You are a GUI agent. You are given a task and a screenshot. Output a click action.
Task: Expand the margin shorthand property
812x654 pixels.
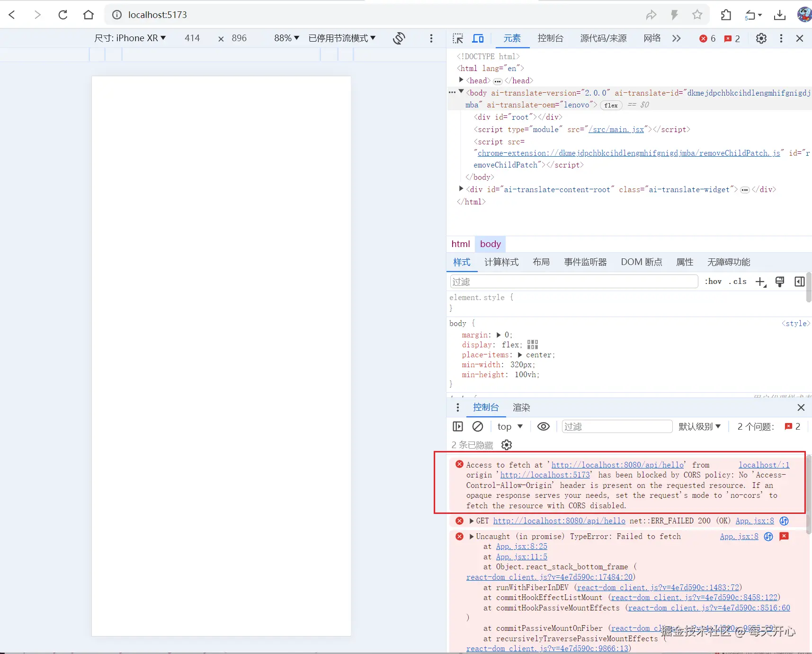(x=499, y=335)
